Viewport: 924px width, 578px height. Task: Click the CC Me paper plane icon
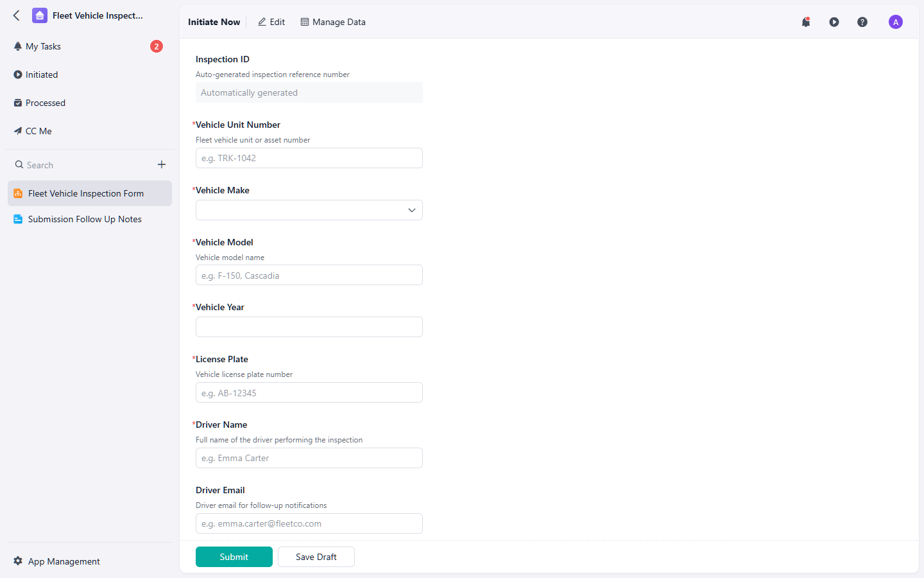coord(18,131)
